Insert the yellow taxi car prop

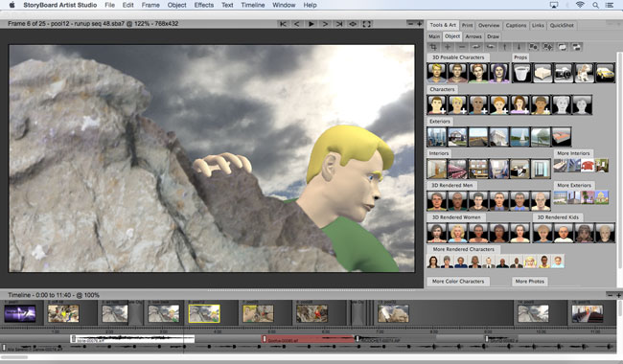[x=605, y=73]
